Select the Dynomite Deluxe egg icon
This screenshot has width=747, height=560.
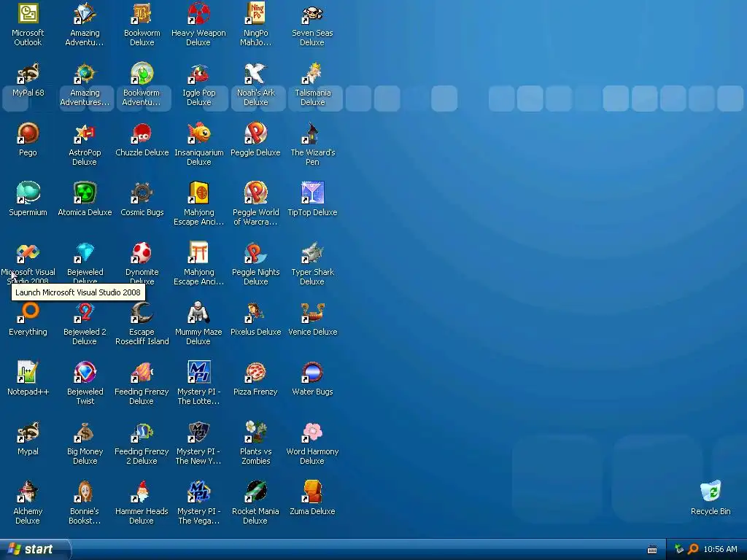pos(142,253)
